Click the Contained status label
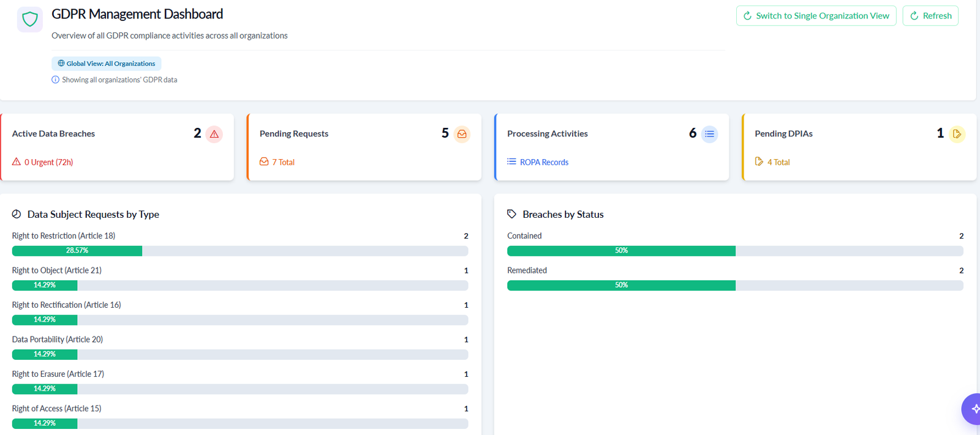This screenshot has width=980, height=435. coord(524,236)
